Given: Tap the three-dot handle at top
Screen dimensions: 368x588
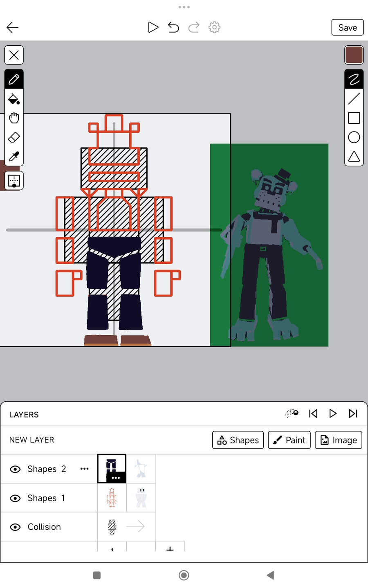Looking at the screenshot, I should pyautogui.click(x=184, y=7).
